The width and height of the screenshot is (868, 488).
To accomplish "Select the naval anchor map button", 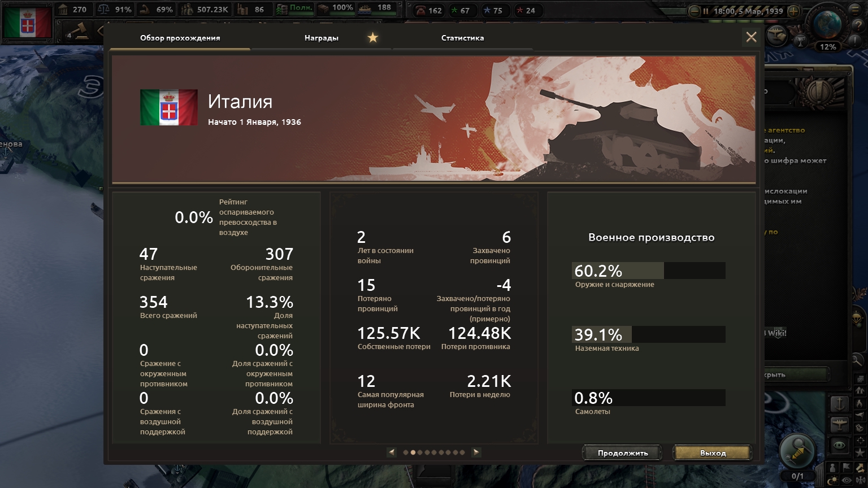I will pyautogui.click(x=840, y=404).
